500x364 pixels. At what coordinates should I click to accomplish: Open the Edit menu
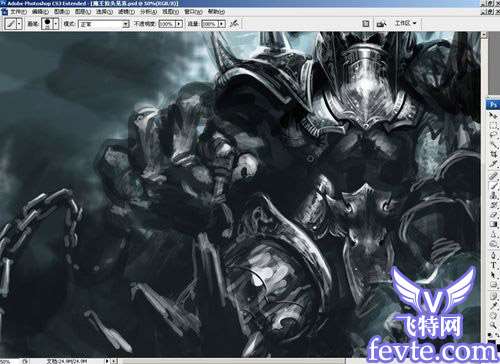coord(40,12)
